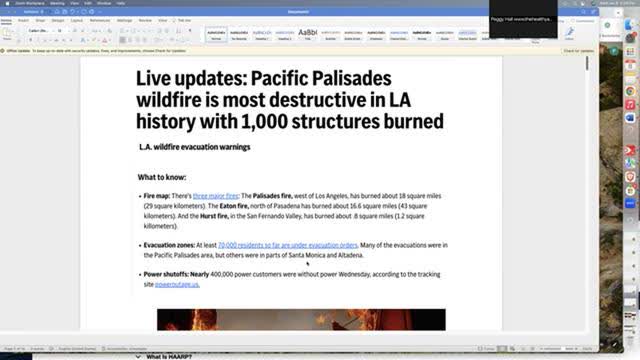Click the Tell me search box

pyautogui.click(x=182, y=20)
